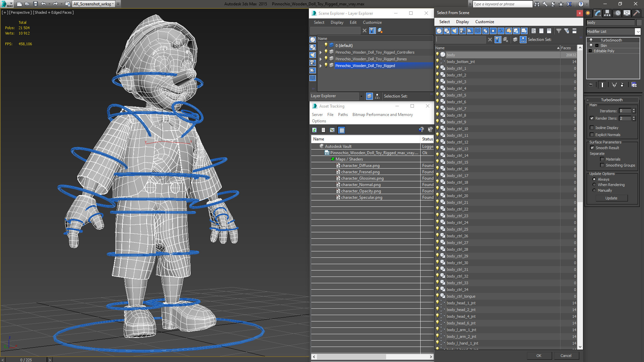The height and width of the screenshot is (362, 644).
Task: Select Manually update option
Action: (x=594, y=190)
